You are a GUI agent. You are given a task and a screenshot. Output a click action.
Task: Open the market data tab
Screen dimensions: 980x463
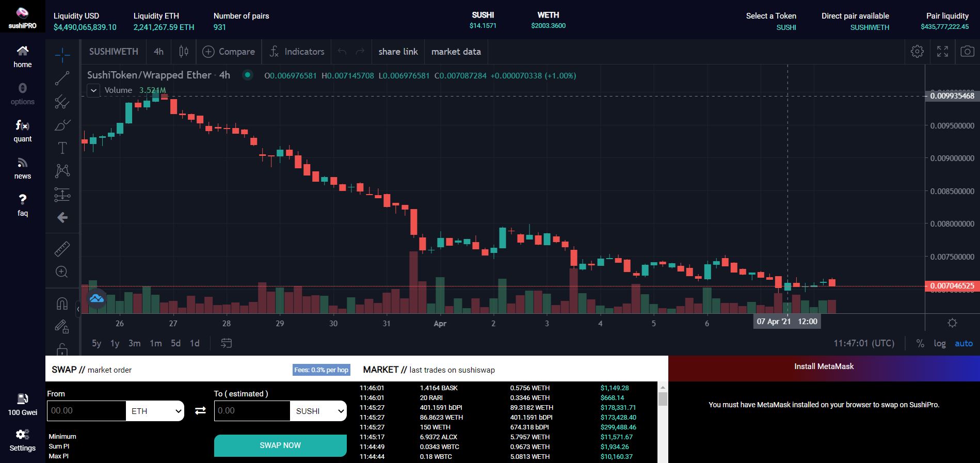point(456,52)
